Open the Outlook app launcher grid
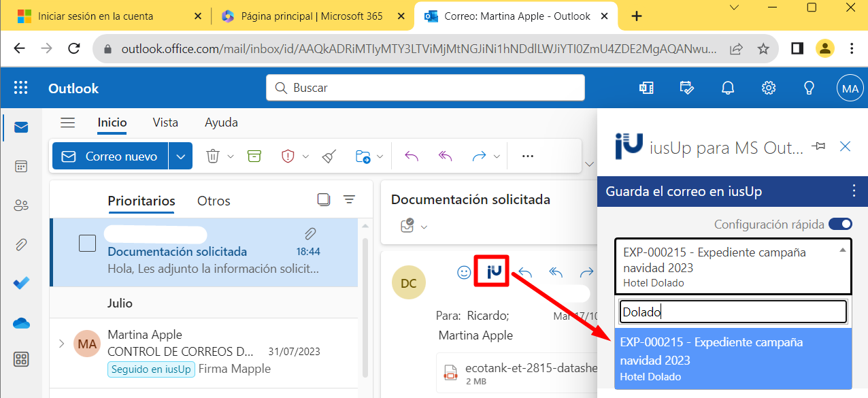 click(21, 88)
